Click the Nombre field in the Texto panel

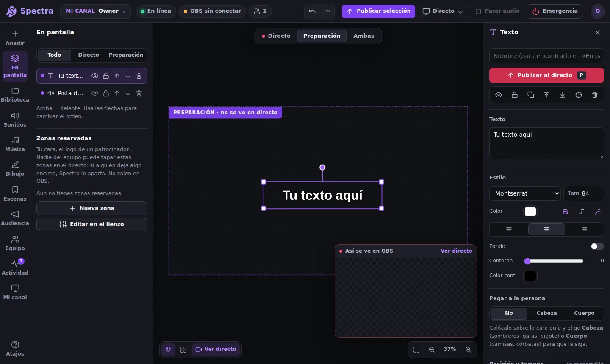pyautogui.click(x=546, y=56)
